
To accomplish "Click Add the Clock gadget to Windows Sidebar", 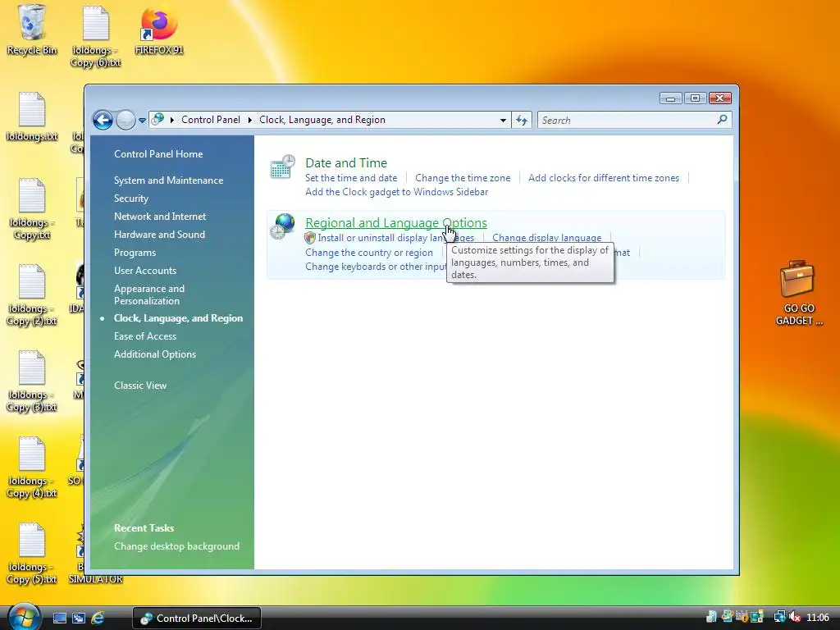I will tap(396, 192).
